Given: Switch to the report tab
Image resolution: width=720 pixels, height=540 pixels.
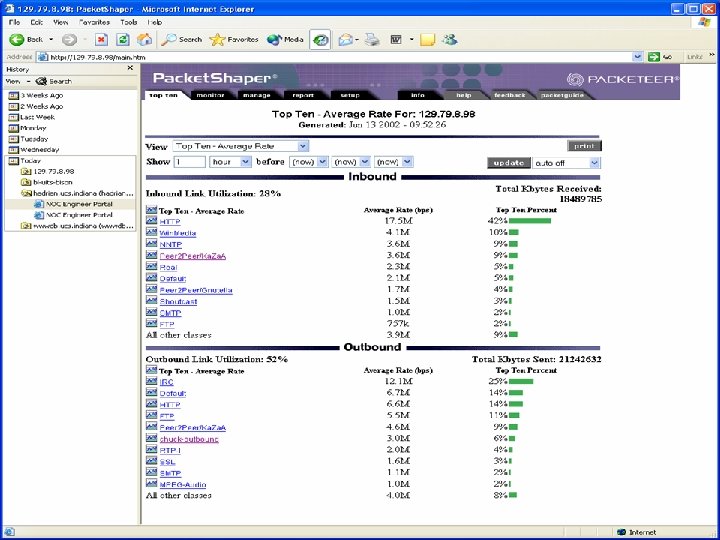Looking at the screenshot, I should pos(303,95).
